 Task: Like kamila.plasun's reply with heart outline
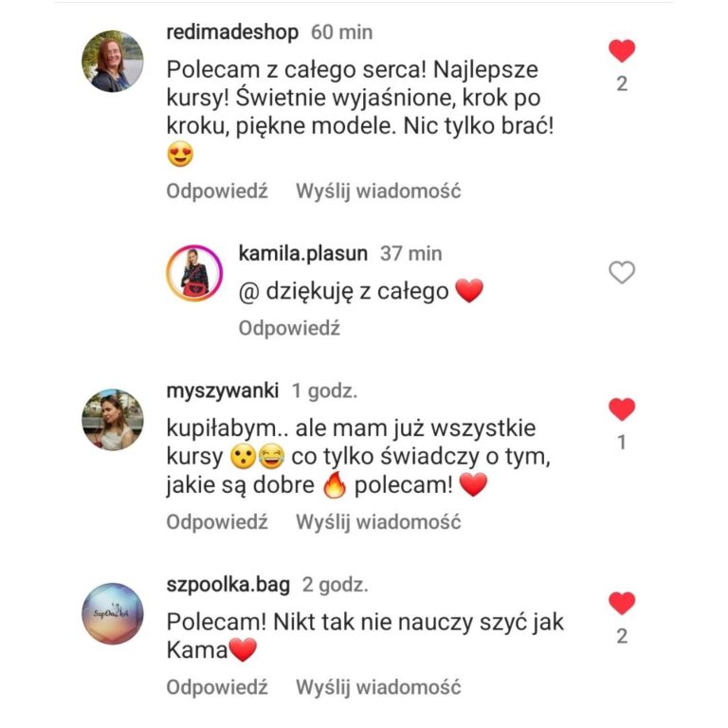622,272
